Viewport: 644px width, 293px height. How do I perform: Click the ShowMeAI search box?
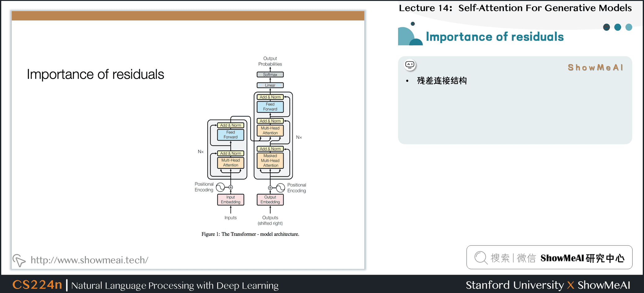click(x=549, y=257)
